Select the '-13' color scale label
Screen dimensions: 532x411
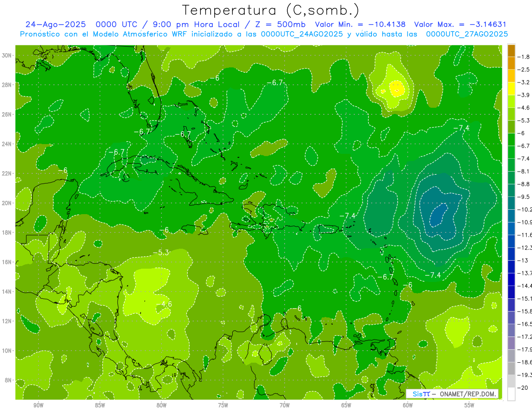click(x=523, y=260)
